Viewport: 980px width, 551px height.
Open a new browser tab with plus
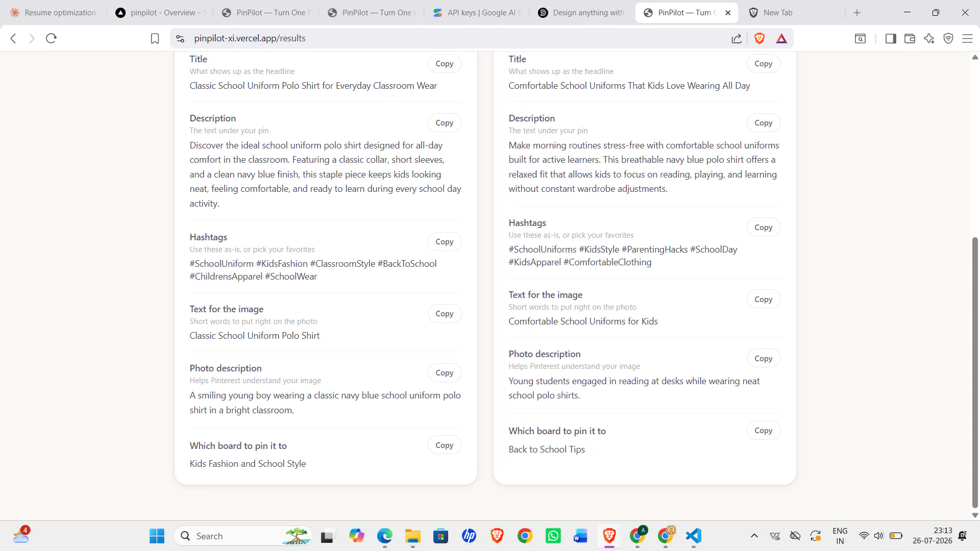[x=857, y=13]
